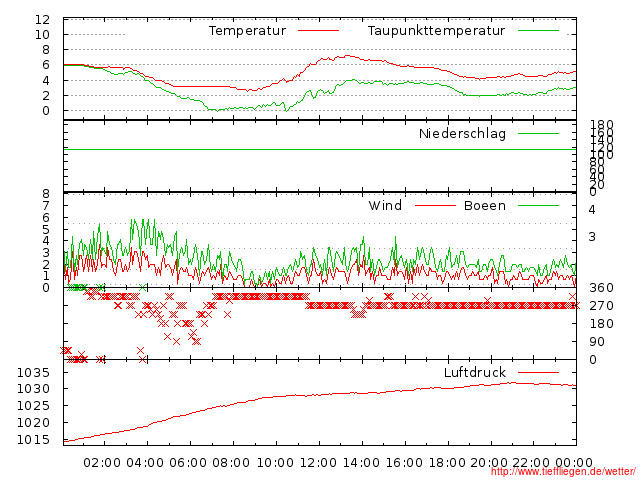The height and width of the screenshot is (480, 640).
Task: Click the Niederschlag legend label
Action: 462,134
